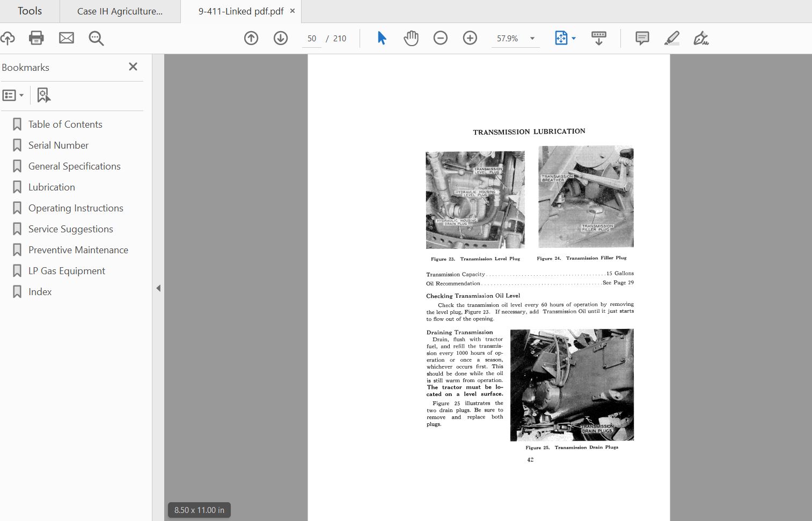The image size is (812, 521).
Task: Click the page size indicator 8.50 x 11.00 in
Action: (x=199, y=510)
